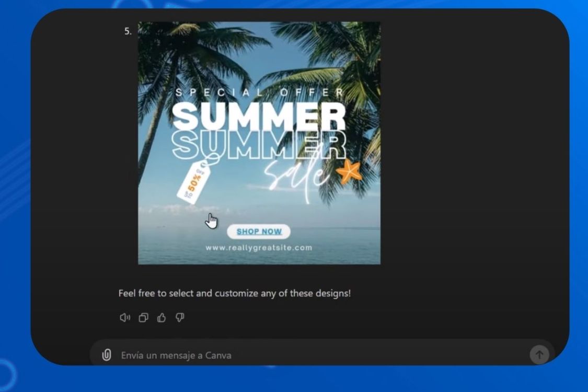Attach a file using the paperclip icon

(107, 355)
